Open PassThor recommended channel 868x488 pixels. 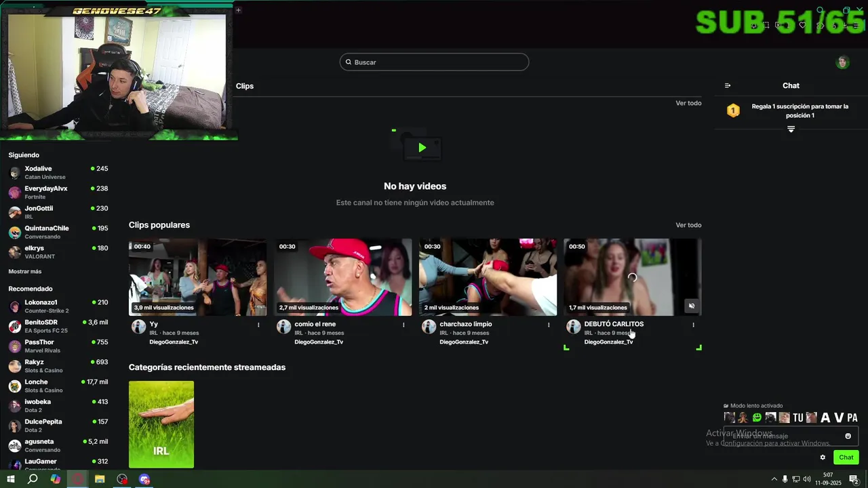(58, 346)
